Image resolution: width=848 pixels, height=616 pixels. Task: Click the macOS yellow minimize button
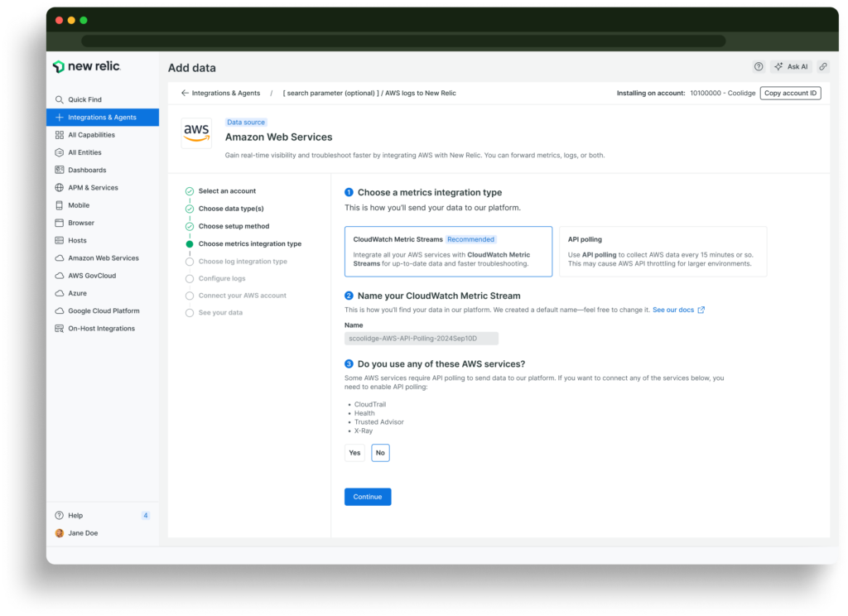(71, 20)
